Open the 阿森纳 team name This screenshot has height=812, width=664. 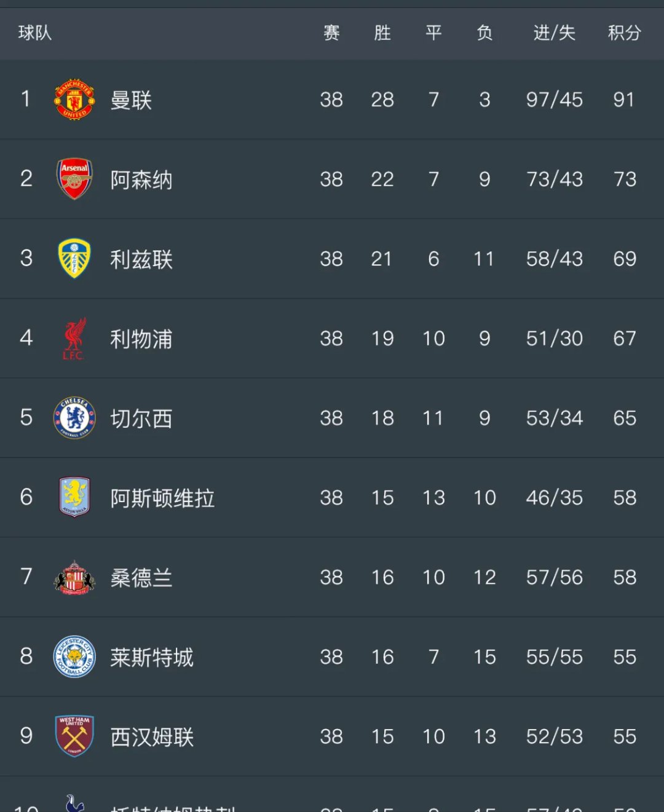(141, 180)
